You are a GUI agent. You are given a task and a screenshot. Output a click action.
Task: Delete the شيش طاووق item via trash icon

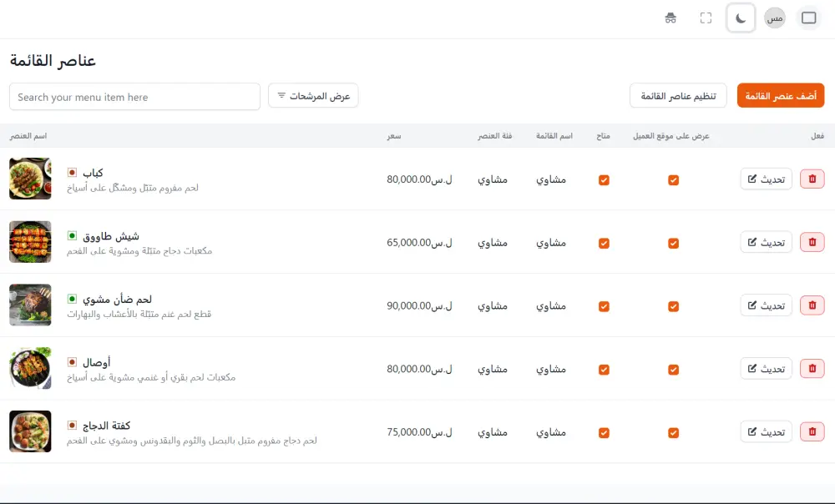tap(811, 241)
